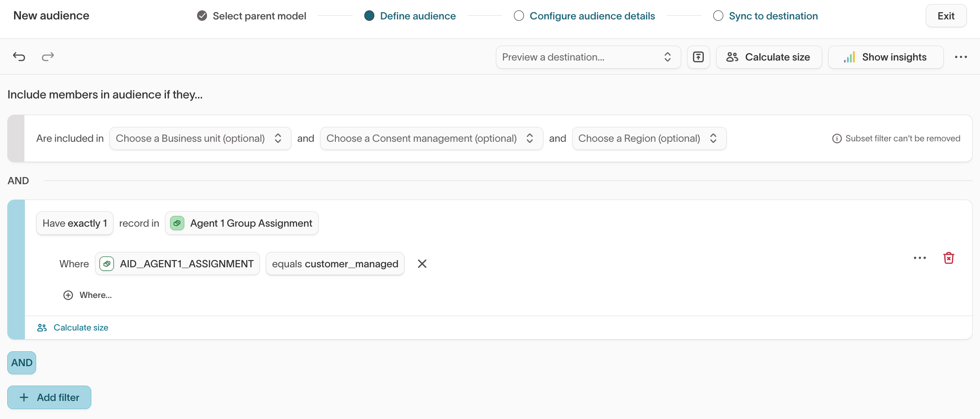Image resolution: width=980 pixels, height=419 pixels.
Task: Switch to the Define audience step
Action: (369, 15)
